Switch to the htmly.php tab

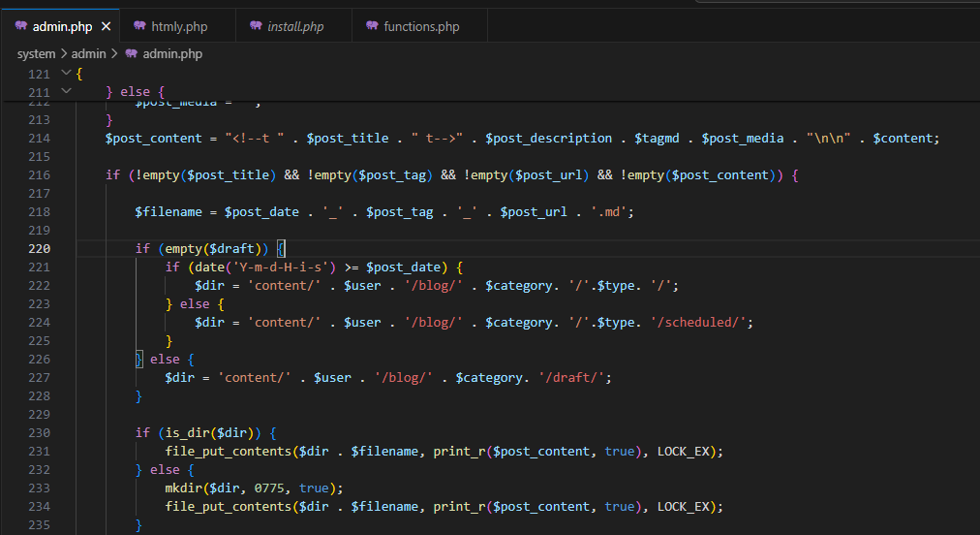(x=179, y=26)
